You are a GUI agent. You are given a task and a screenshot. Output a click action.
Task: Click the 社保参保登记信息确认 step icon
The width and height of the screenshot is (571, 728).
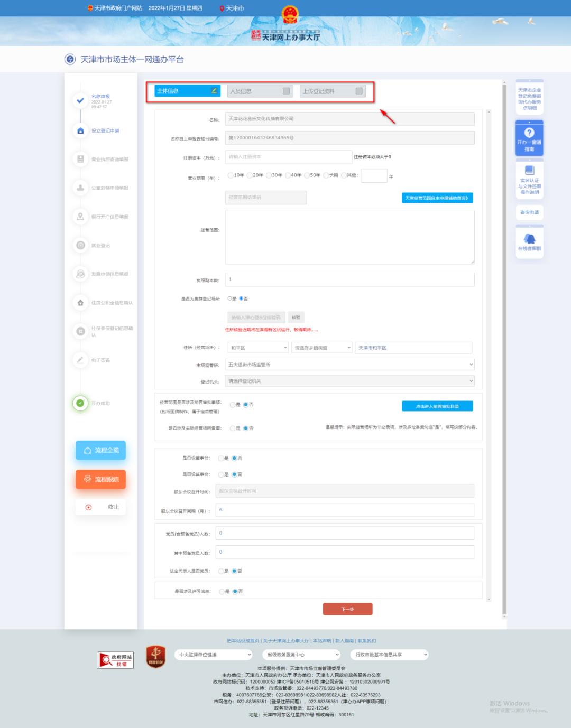click(x=80, y=331)
